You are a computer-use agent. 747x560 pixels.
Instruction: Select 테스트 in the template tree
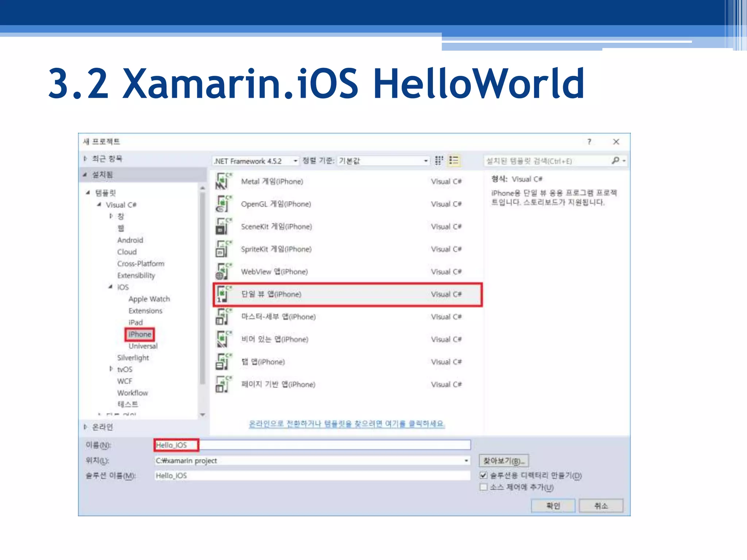(x=128, y=404)
